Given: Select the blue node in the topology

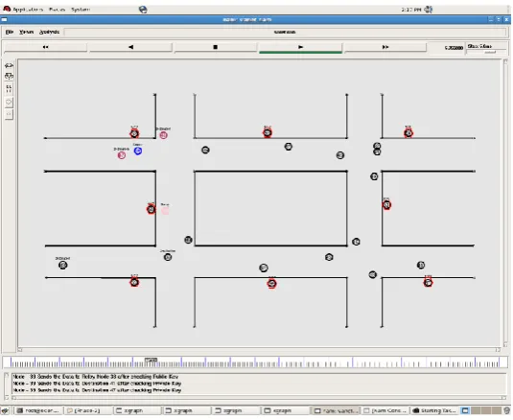Looking at the screenshot, I should [x=138, y=151].
